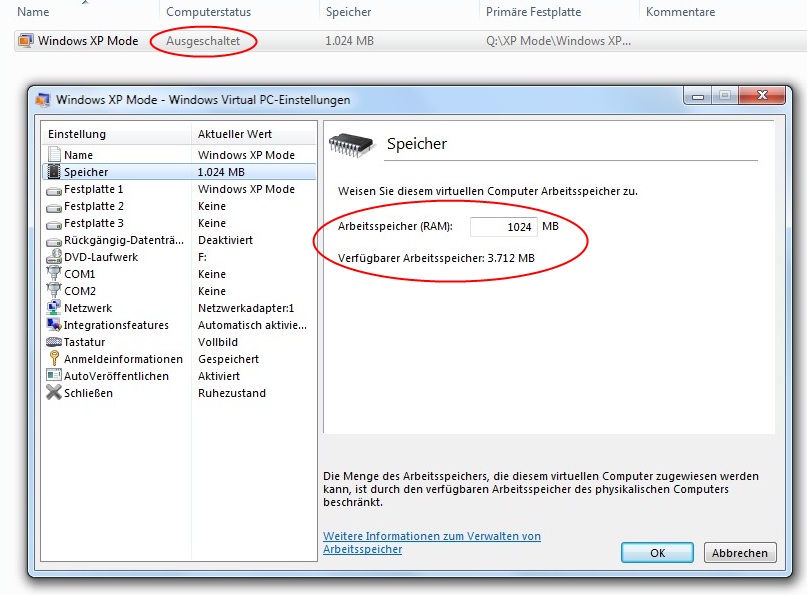
Task: Click Verfügbarer Arbeitsspeicher: 3.712 MB text
Action: pyautogui.click(x=436, y=258)
